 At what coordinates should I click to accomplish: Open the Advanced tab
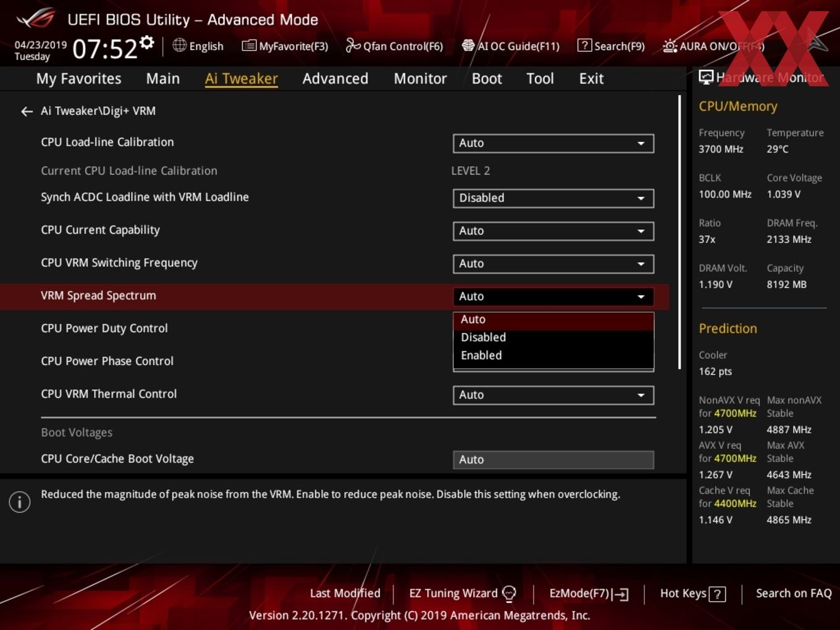pos(335,78)
